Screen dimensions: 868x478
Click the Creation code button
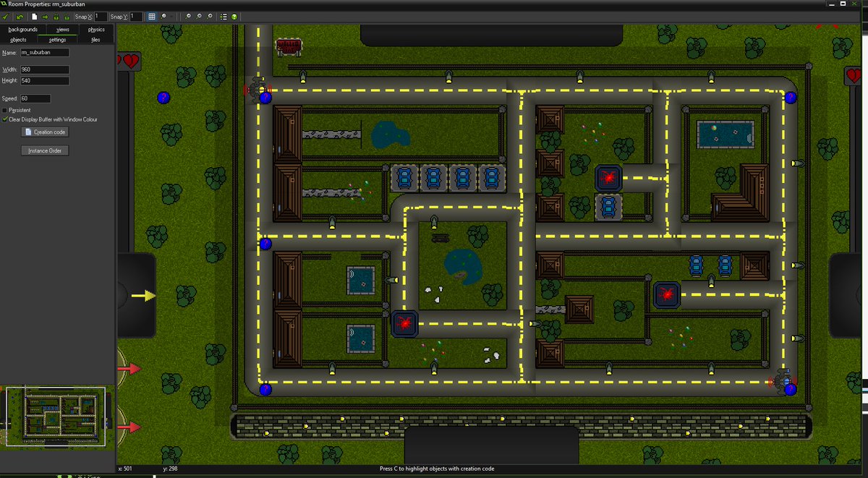45,132
